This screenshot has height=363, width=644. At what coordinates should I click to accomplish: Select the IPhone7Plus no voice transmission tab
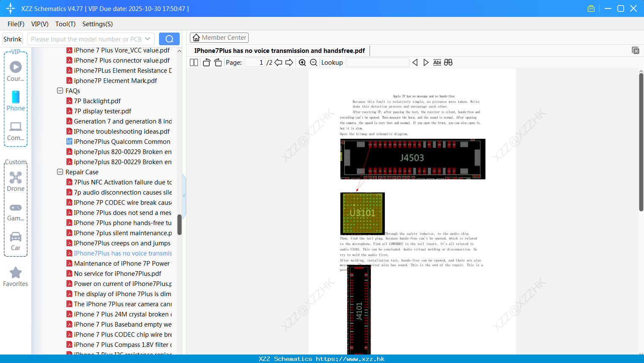click(280, 51)
